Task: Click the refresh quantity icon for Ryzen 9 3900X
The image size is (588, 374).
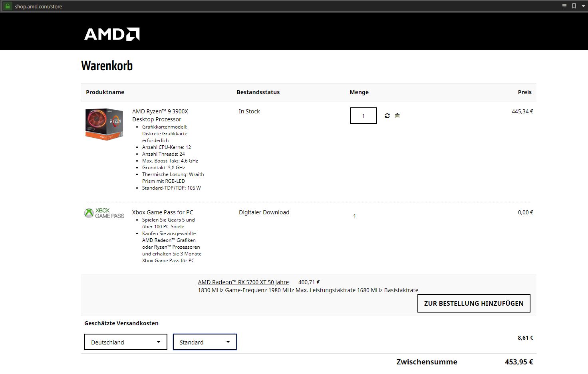Action: [387, 116]
